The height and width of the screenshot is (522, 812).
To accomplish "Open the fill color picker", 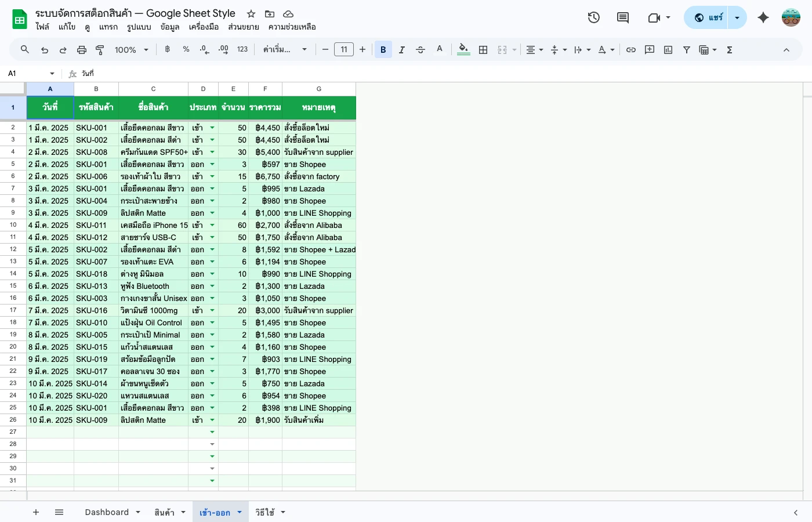I will (x=463, y=49).
